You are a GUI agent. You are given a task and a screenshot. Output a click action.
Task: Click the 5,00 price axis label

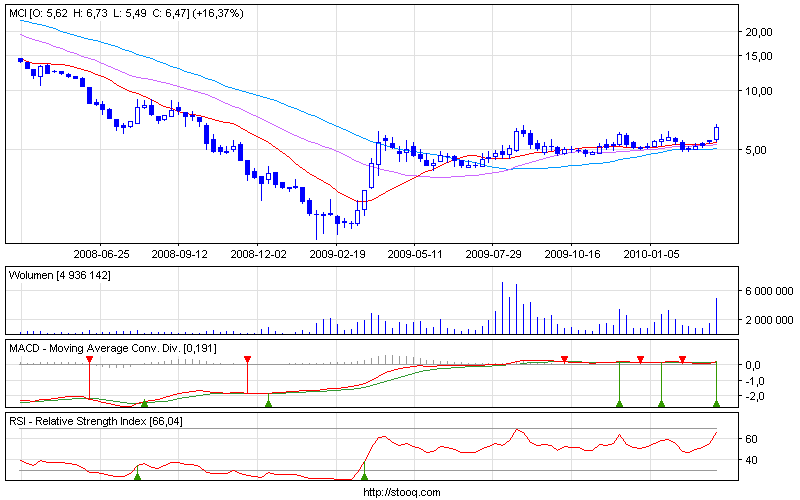click(x=760, y=150)
